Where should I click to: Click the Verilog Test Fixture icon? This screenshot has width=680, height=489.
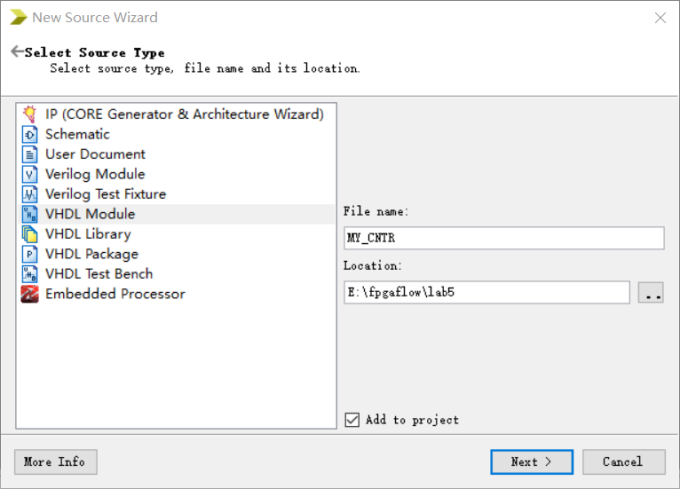pos(29,194)
